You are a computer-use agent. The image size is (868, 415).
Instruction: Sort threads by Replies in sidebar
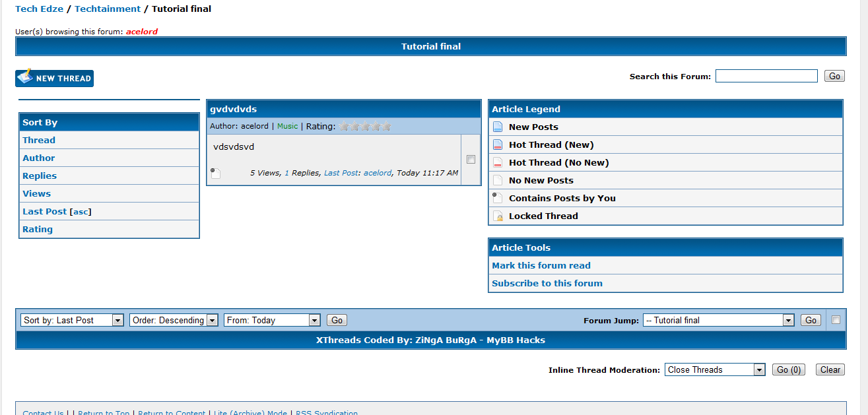point(40,176)
